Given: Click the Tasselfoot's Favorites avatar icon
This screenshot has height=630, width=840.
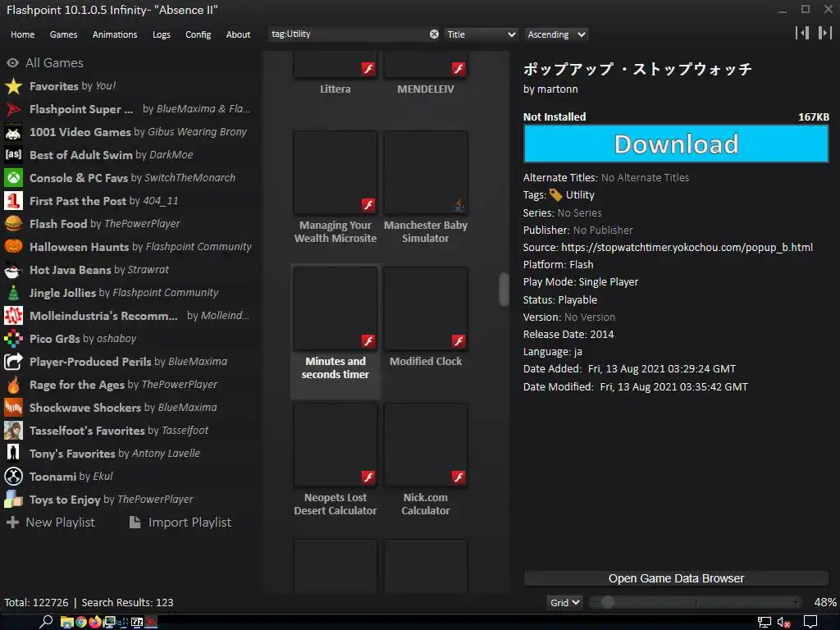Looking at the screenshot, I should click(x=13, y=431).
